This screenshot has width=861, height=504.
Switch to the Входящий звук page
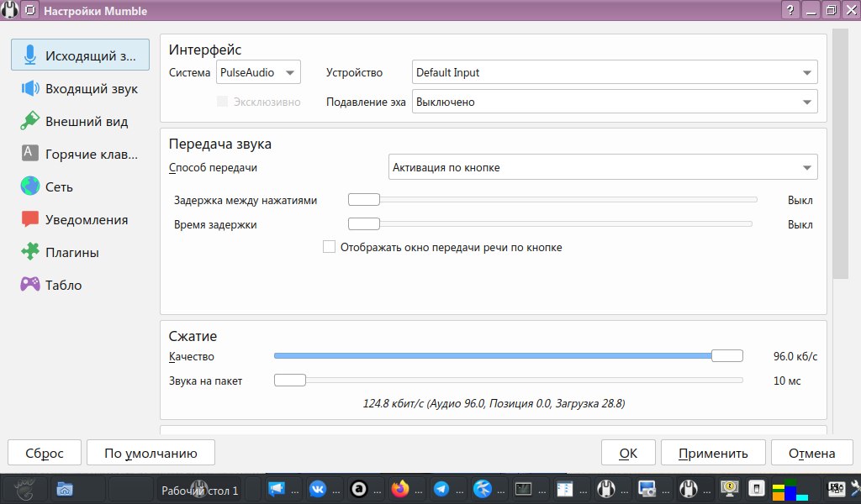pos(80,88)
